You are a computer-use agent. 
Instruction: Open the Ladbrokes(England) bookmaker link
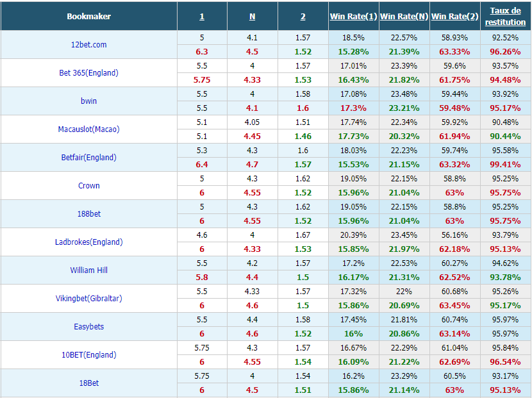click(88, 242)
